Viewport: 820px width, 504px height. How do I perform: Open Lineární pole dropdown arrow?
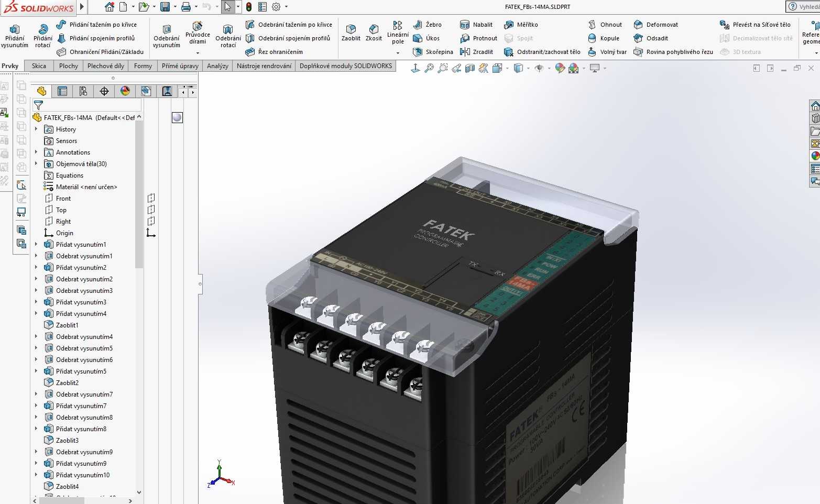[398, 53]
